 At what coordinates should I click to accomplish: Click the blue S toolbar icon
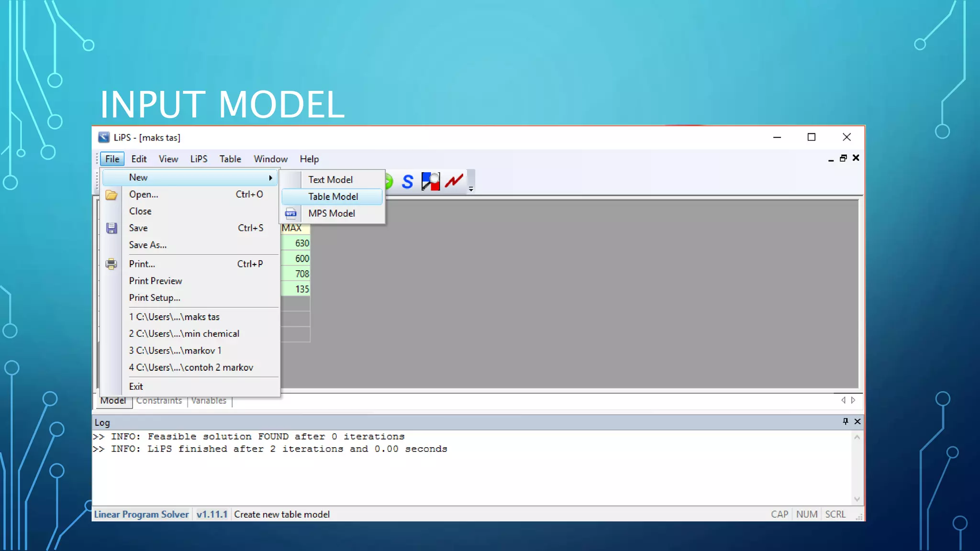(407, 181)
